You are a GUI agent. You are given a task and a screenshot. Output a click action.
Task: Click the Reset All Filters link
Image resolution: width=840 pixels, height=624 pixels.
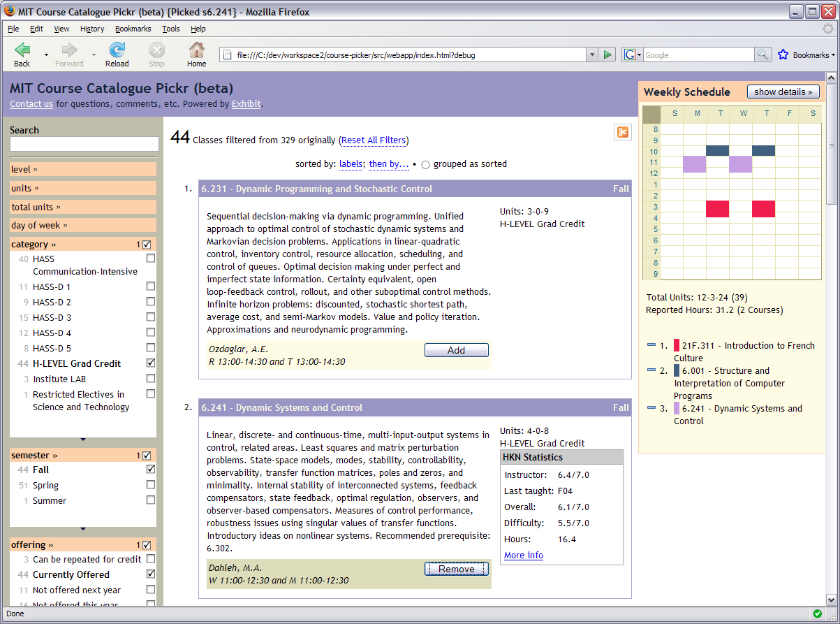pyautogui.click(x=374, y=140)
